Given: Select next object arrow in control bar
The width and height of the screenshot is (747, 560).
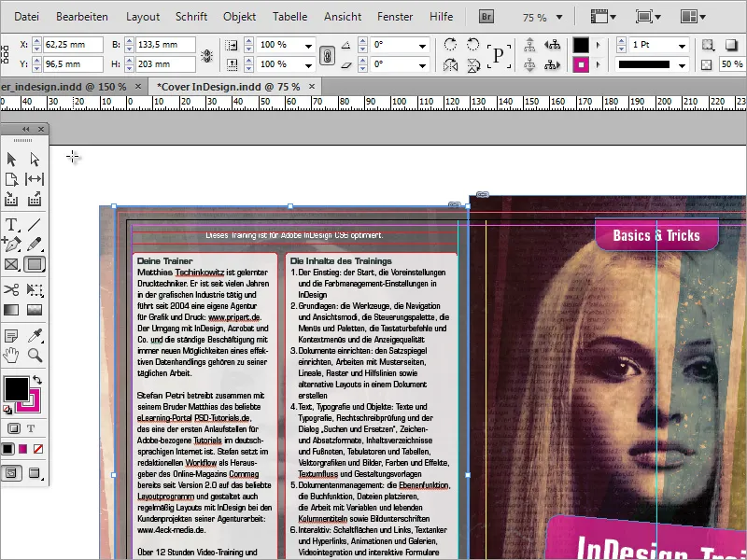Looking at the screenshot, I should point(552,64).
